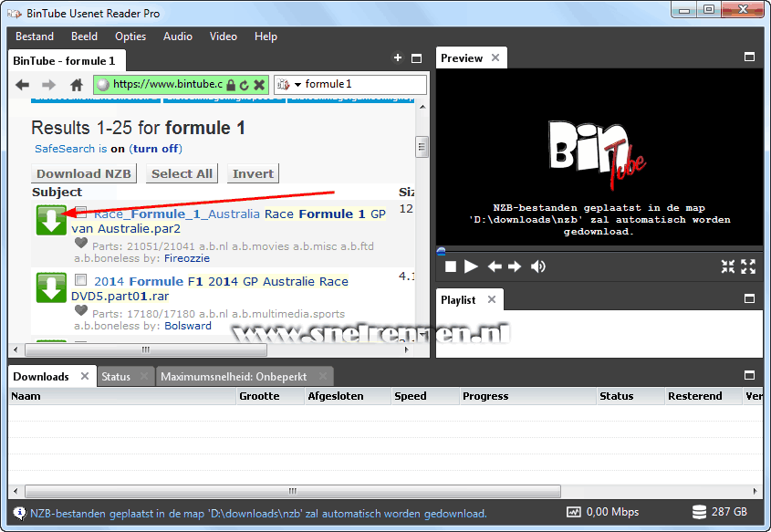
Task: Sort downloads by Speed column
Action: point(425,396)
